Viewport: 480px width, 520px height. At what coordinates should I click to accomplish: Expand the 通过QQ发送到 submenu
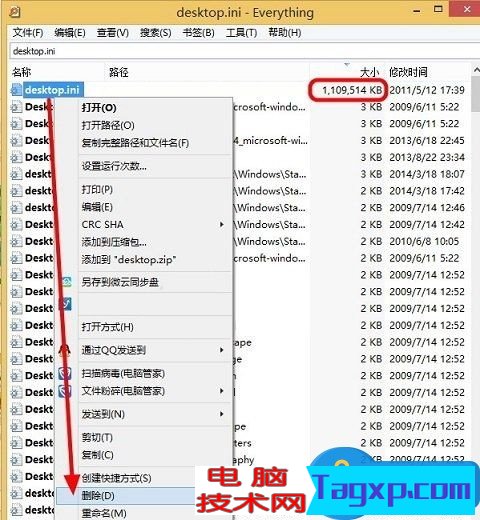[x=155, y=350]
